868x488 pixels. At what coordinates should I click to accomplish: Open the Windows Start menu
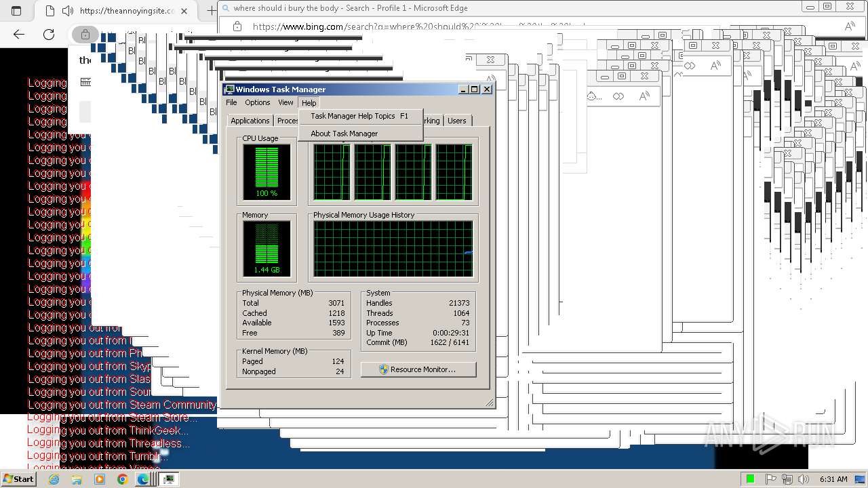pos(18,479)
